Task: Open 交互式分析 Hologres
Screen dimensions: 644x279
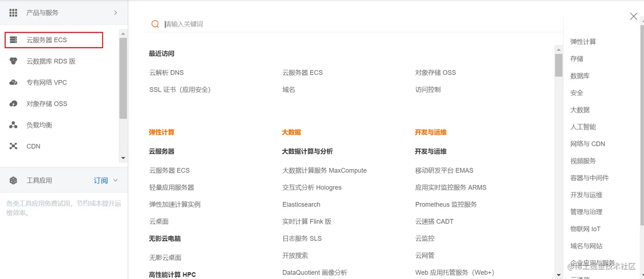Action: [312, 188]
